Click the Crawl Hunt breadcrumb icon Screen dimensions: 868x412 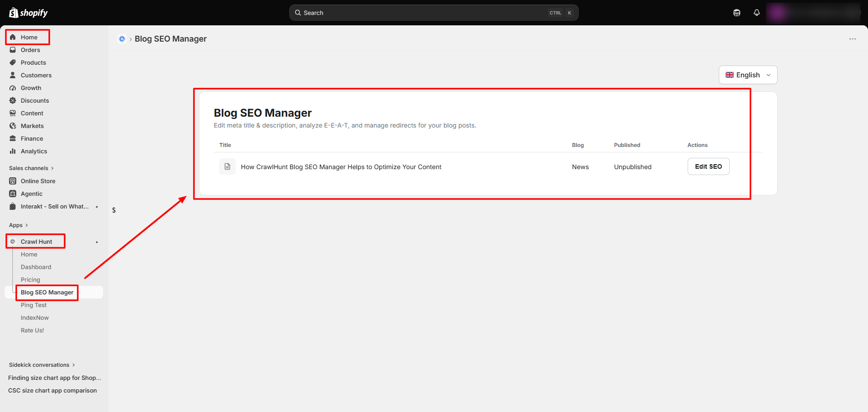point(122,39)
